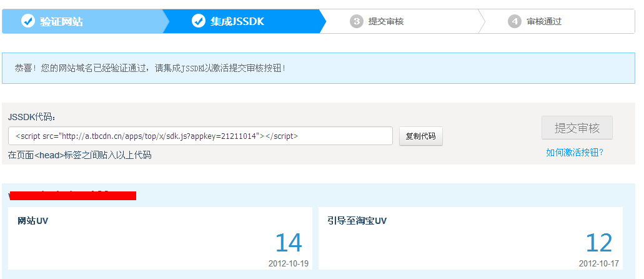Viewport: 644px width, 279px height.
Task: Click the checkmark icon beside 验证网站
Action: (28, 21)
